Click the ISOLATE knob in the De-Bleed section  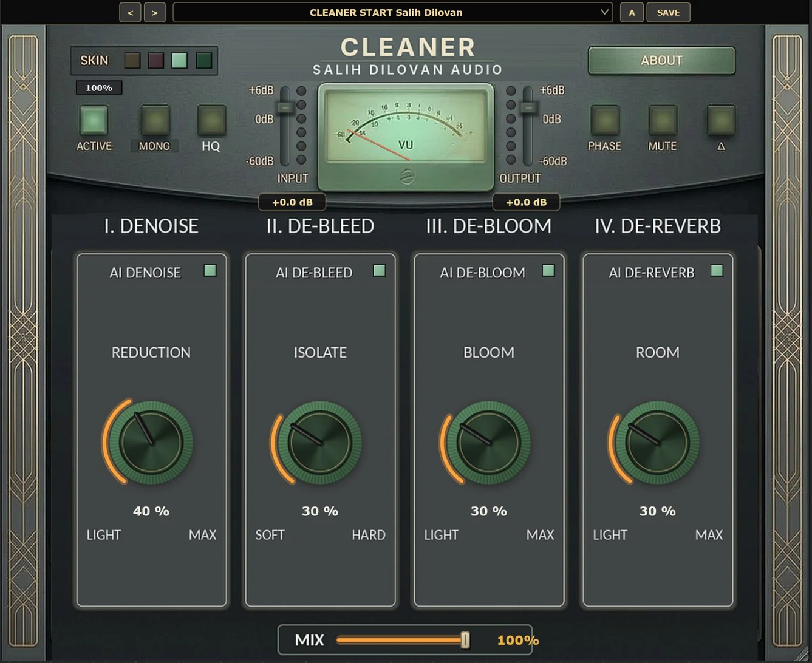click(320, 443)
